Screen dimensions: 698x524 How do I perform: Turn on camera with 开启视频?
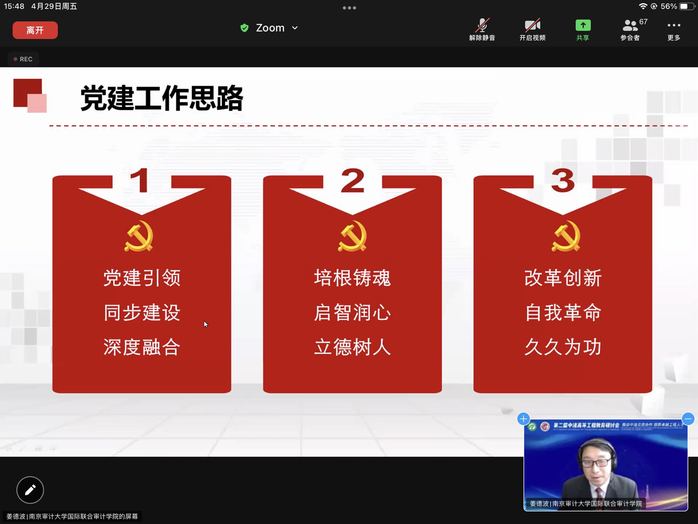pos(532,29)
